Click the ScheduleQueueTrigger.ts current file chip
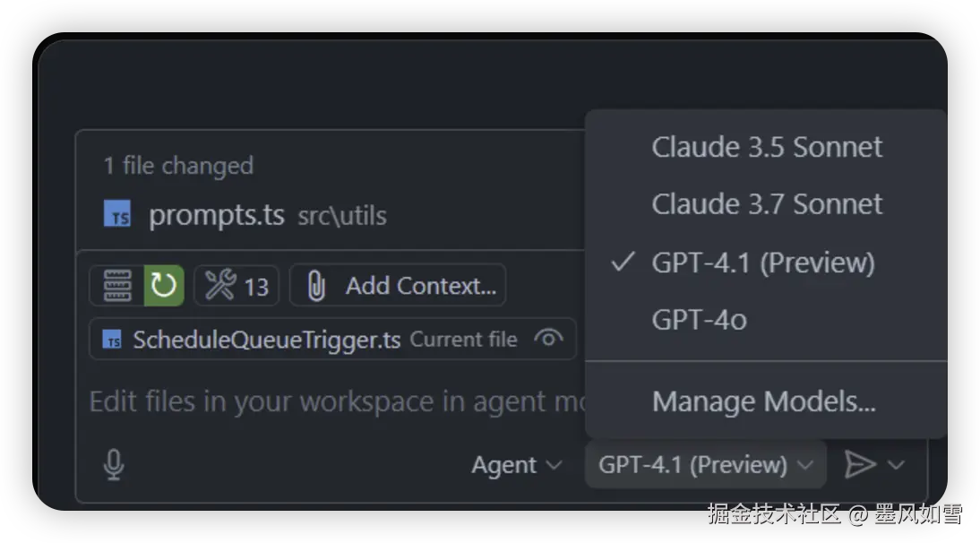This screenshot has width=980, height=543. tap(266, 340)
